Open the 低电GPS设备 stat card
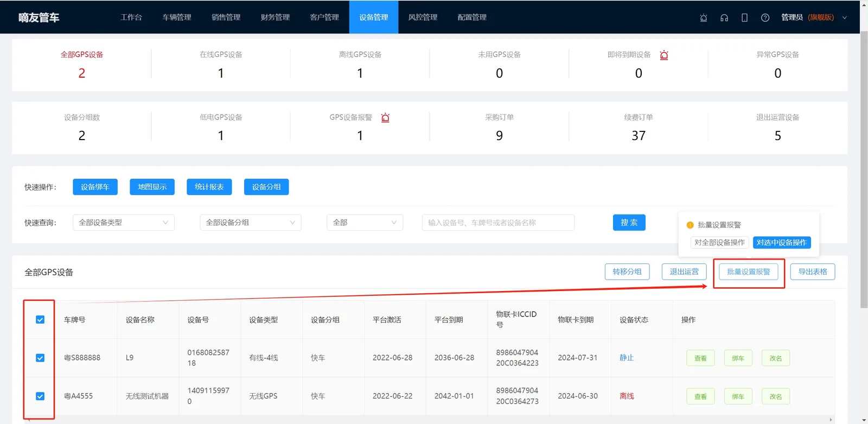This screenshot has width=868, height=424. [x=221, y=128]
